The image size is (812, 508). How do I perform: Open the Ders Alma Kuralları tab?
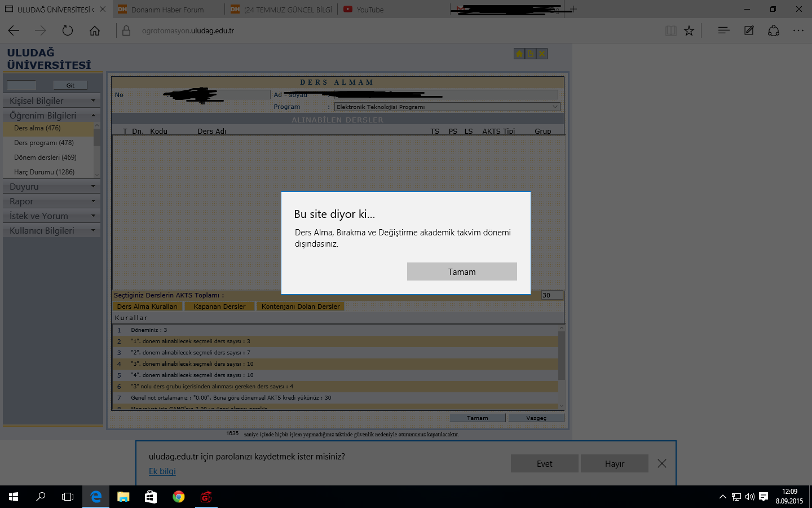click(147, 306)
